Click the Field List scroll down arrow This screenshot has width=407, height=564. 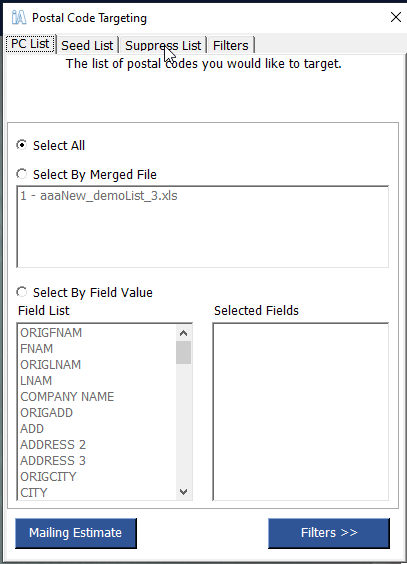coord(183,492)
